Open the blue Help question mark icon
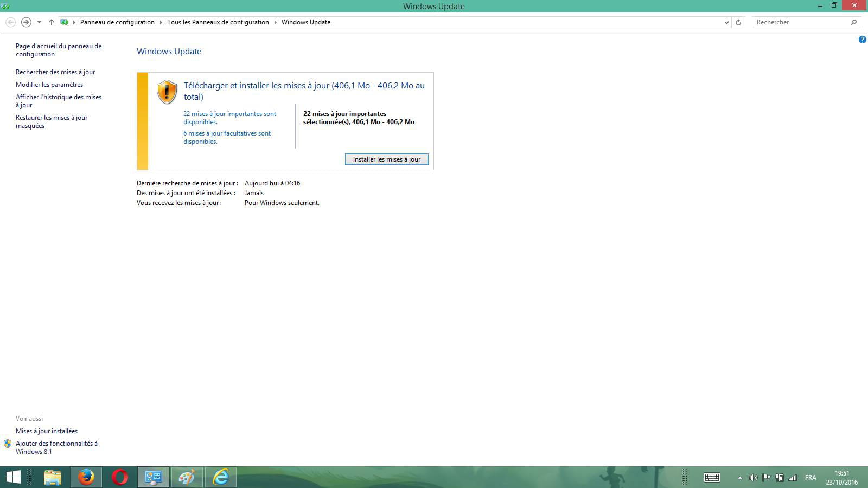This screenshot has height=488, width=868. point(862,40)
